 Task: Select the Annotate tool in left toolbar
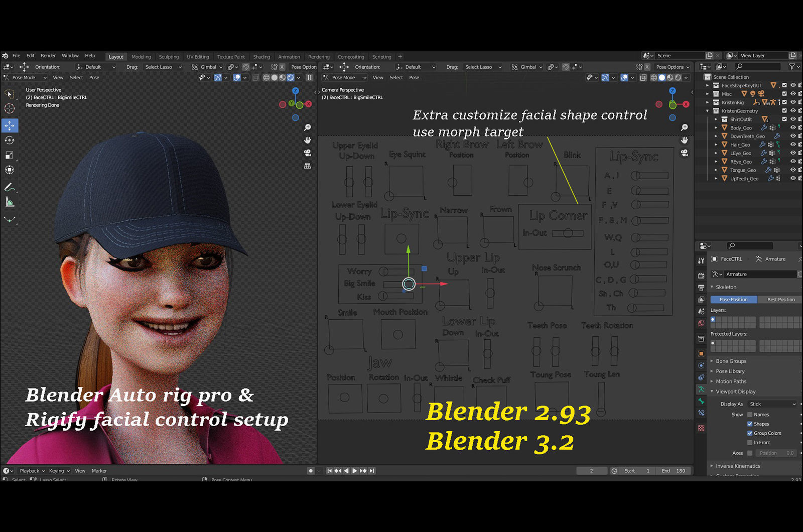(10, 187)
